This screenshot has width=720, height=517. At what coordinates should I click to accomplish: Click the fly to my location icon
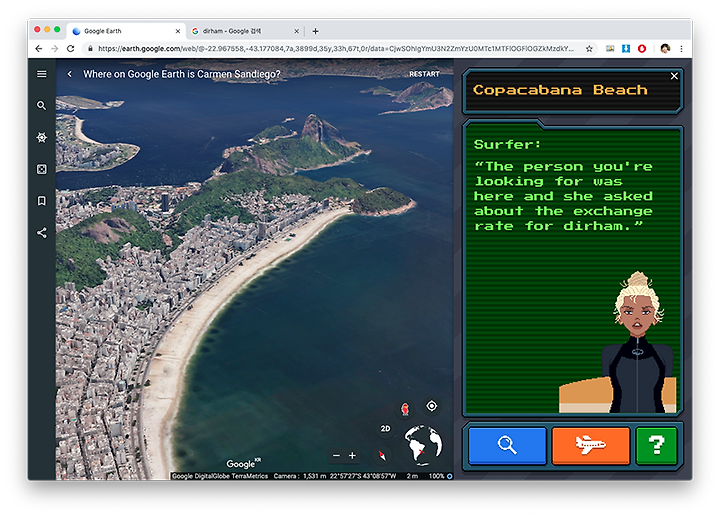[432, 406]
